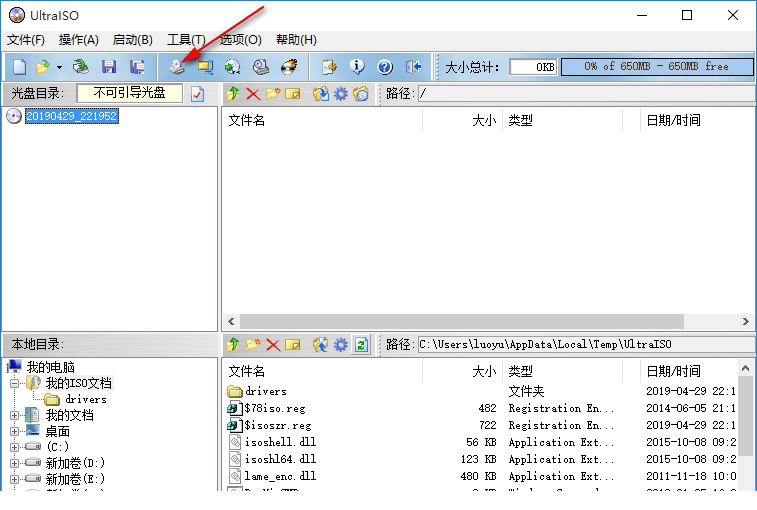Click the Convert image format icon
The image size is (757, 510).
pyautogui.click(x=205, y=67)
